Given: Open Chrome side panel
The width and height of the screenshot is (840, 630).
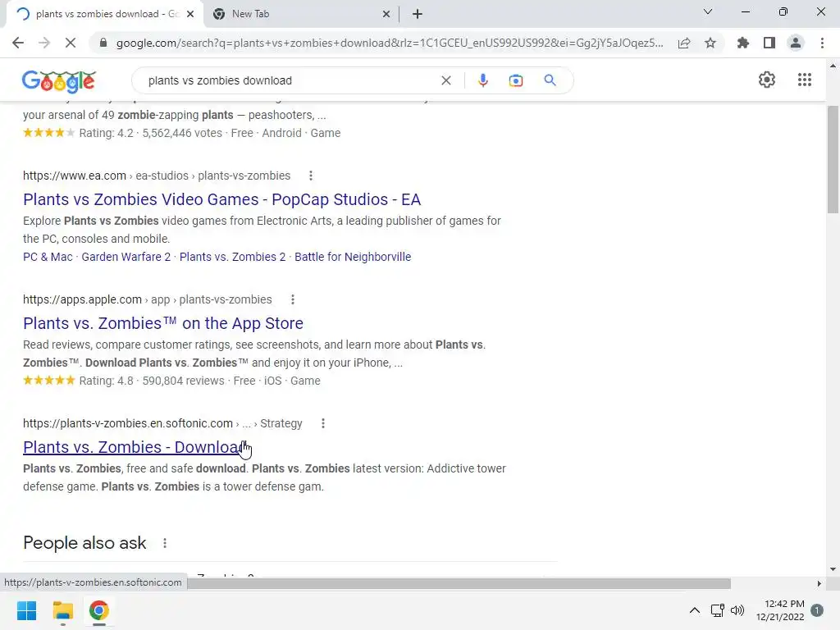Looking at the screenshot, I should (x=769, y=43).
